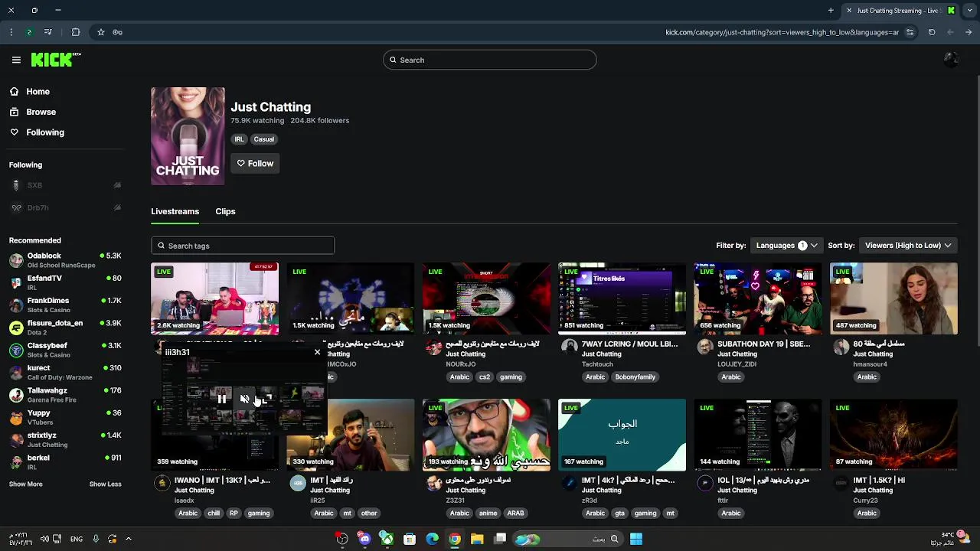Screen dimensions: 980x551
Task: Open a new browser tab
Action: [831, 11]
